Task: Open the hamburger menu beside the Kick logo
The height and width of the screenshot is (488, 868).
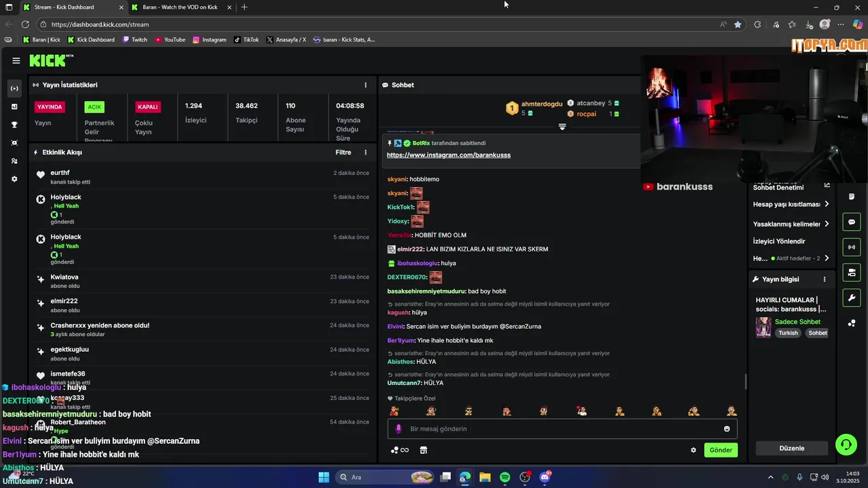Action: [16, 60]
